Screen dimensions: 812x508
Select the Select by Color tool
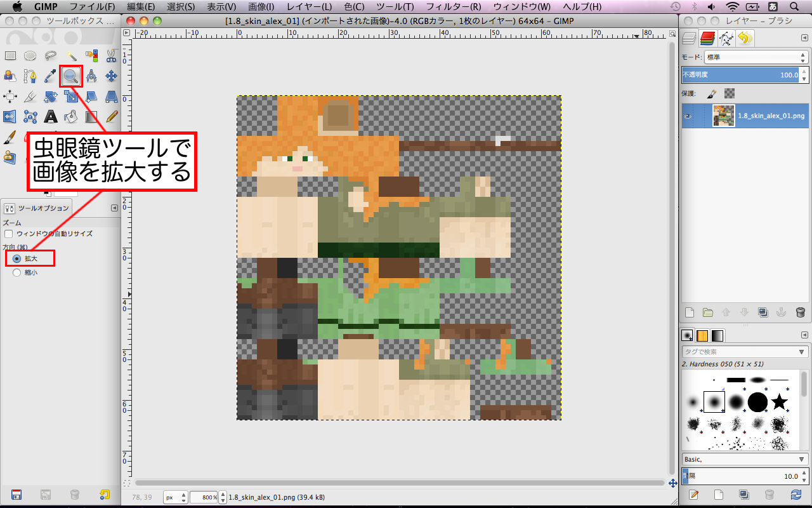[x=91, y=56]
